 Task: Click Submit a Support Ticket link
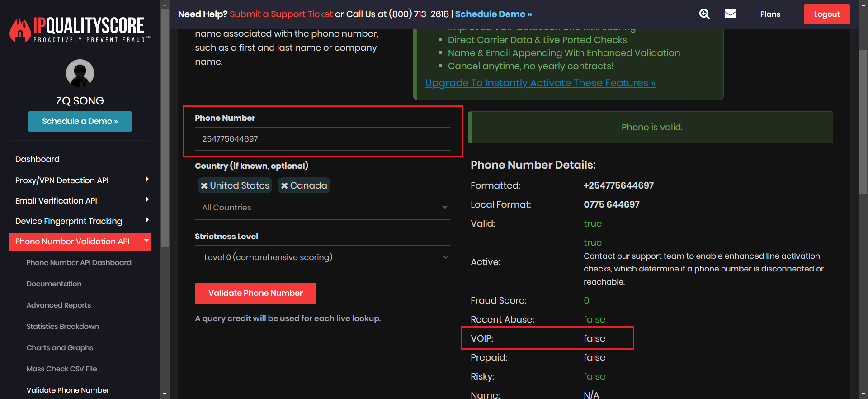pos(281,14)
